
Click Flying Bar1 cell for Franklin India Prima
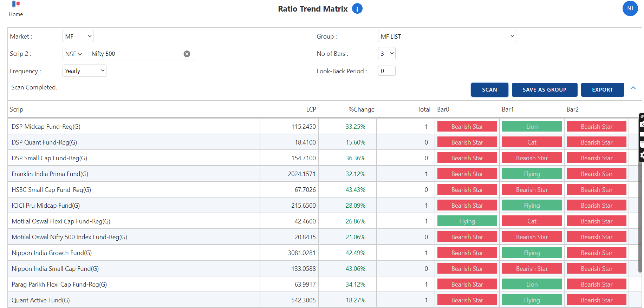(532, 174)
